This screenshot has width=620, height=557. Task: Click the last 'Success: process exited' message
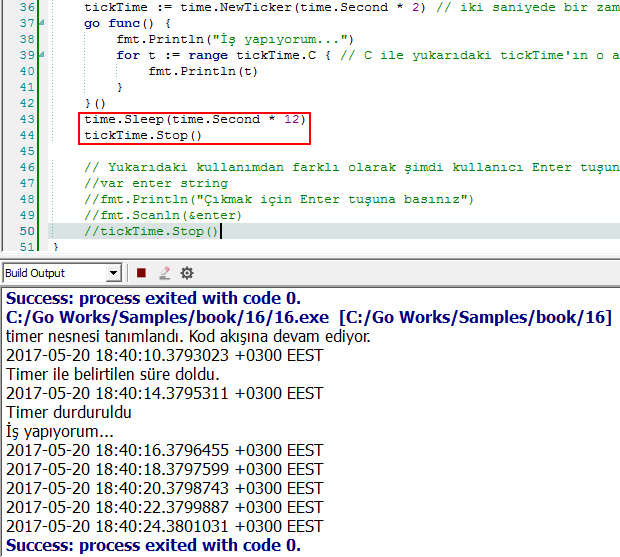152,545
